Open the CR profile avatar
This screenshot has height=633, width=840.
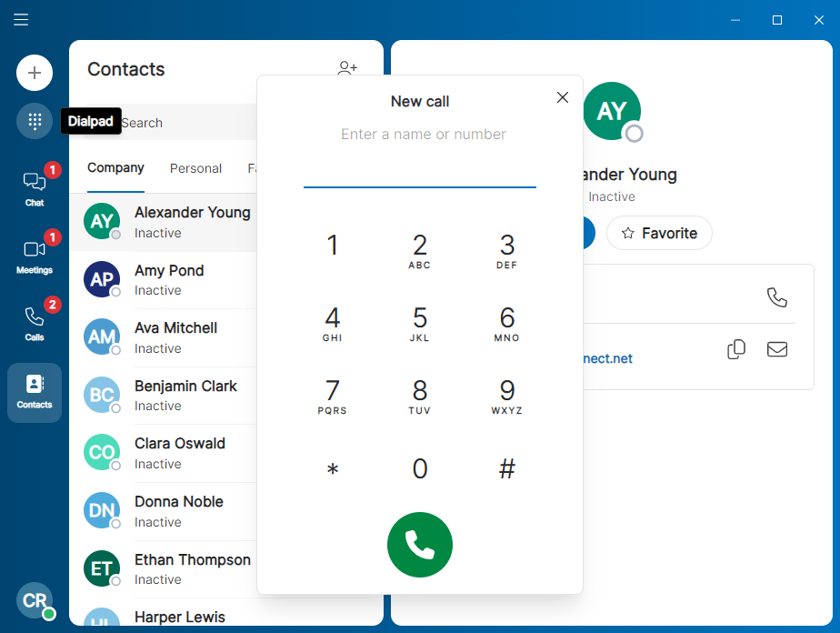click(x=35, y=601)
